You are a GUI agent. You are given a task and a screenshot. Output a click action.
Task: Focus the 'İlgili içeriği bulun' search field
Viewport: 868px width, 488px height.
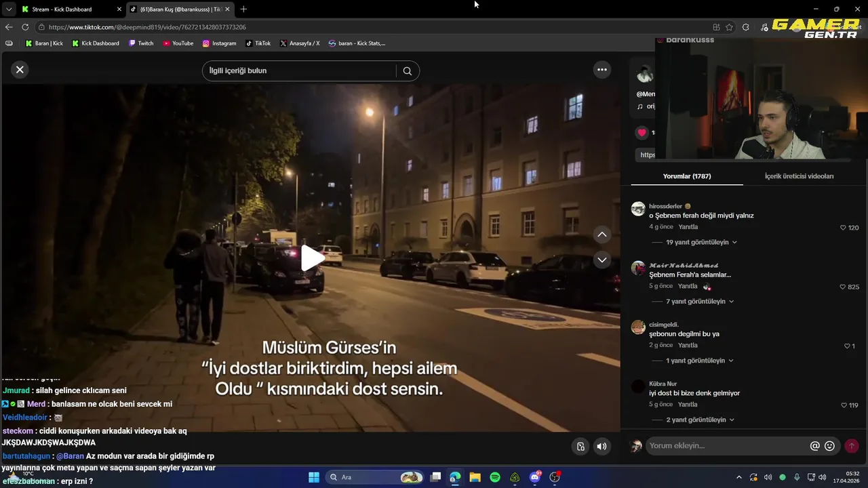pyautogui.click(x=299, y=70)
